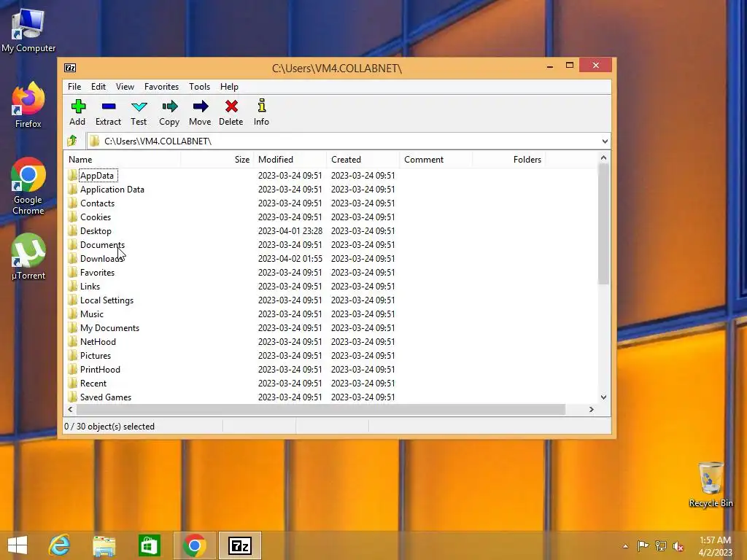This screenshot has width=747, height=560.
Task: Sort by the Created column header
Action: pyautogui.click(x=363, y=160)
